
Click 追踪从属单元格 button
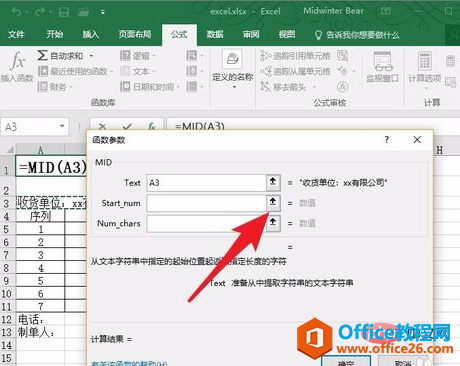coord(295,71)
